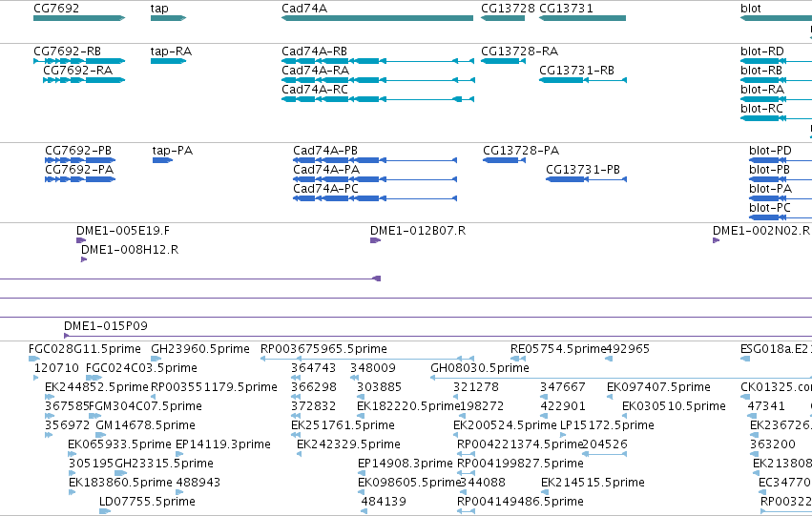Screen dimensions: 812x516
Task: Select the Cad74A-PC protein label
Action: (x=325, y=189)
